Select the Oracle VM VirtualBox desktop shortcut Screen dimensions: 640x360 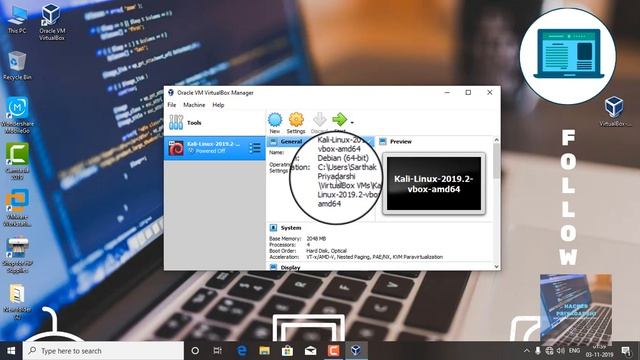click(x=52, y=22)
